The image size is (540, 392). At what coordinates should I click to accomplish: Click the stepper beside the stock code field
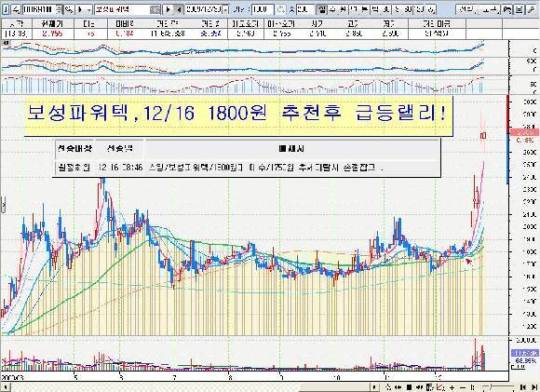pyautogui.click(x=59, y=9)
